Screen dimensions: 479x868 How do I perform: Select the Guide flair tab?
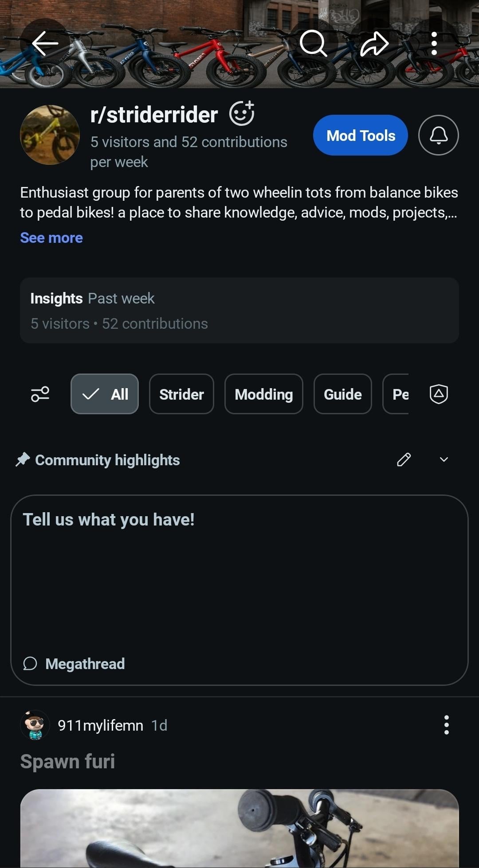tap(342, 394)
